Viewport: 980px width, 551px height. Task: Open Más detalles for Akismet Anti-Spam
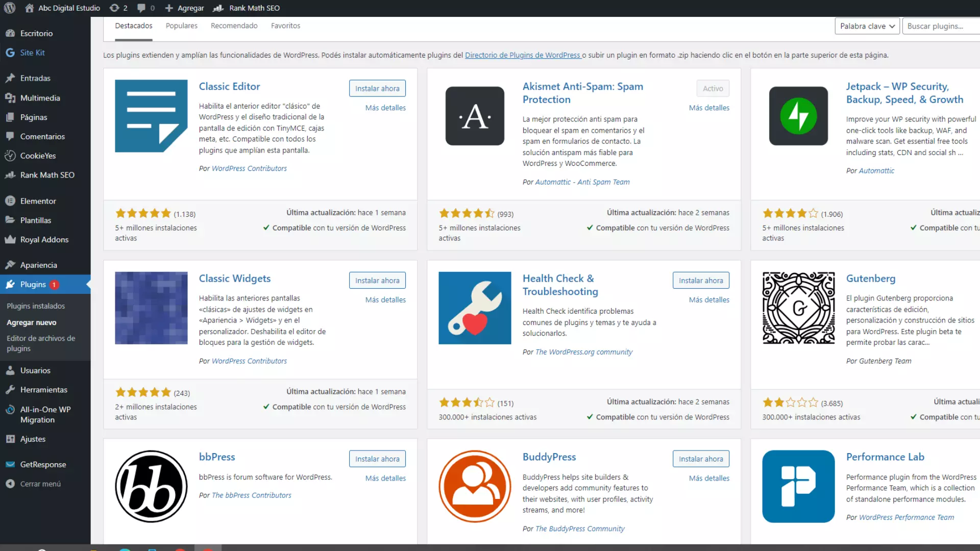709,108
